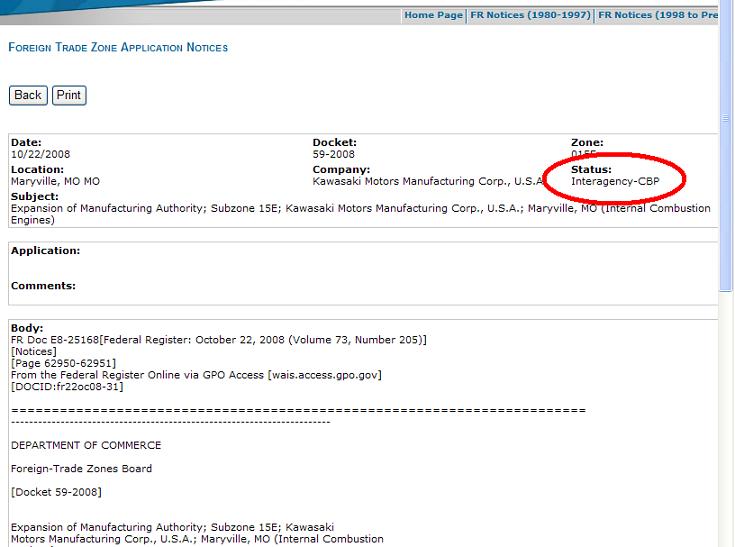
Task: Click the Back button
Action: point(28,95)
